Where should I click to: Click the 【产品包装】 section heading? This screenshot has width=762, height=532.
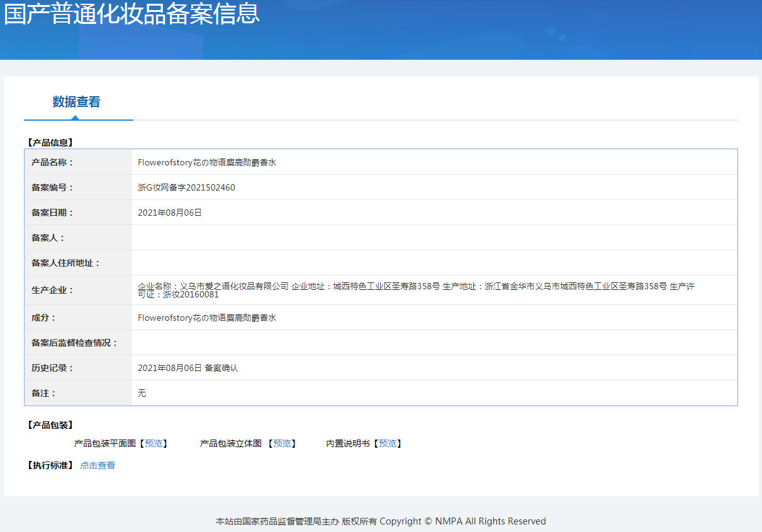tap(50, 425)
